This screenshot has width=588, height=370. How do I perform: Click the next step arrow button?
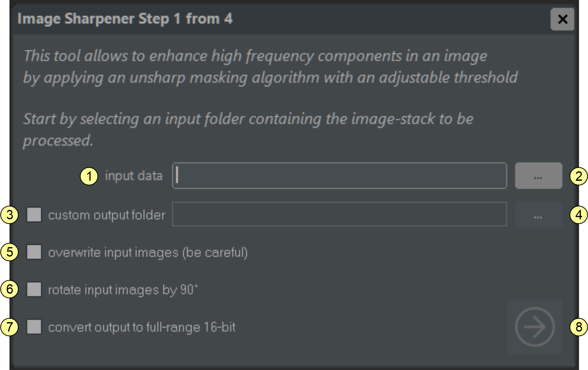coord(535,327)
